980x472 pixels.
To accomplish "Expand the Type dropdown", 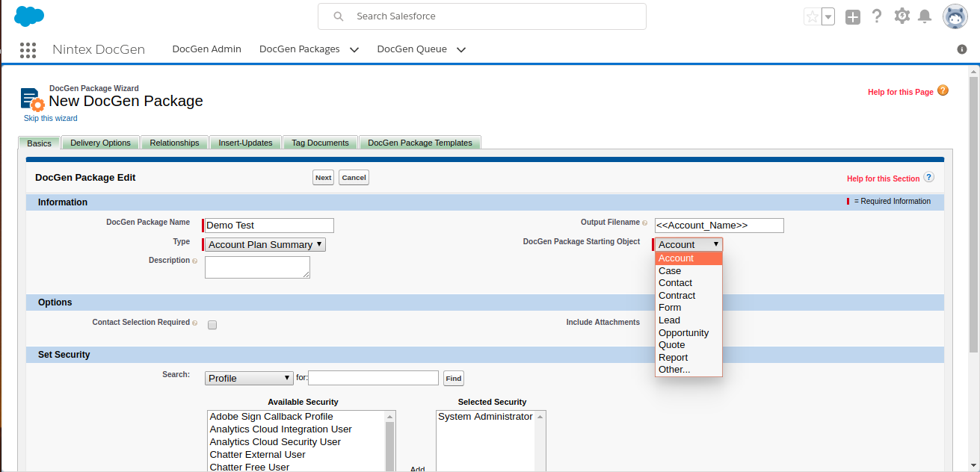I will point(265,245).
